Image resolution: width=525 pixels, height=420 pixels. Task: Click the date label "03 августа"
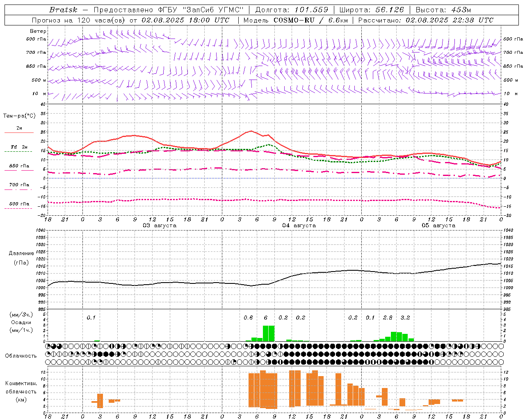(160, 226)
